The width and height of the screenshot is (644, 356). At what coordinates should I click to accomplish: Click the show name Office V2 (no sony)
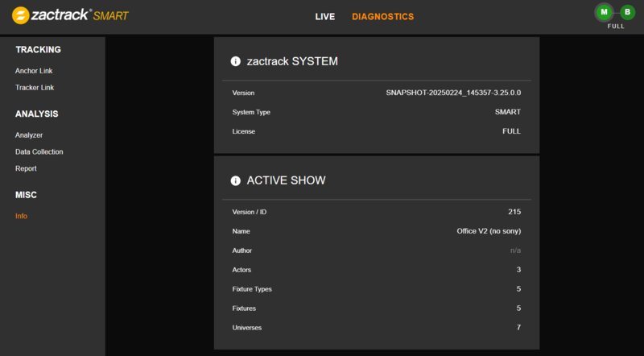(489, 231)
